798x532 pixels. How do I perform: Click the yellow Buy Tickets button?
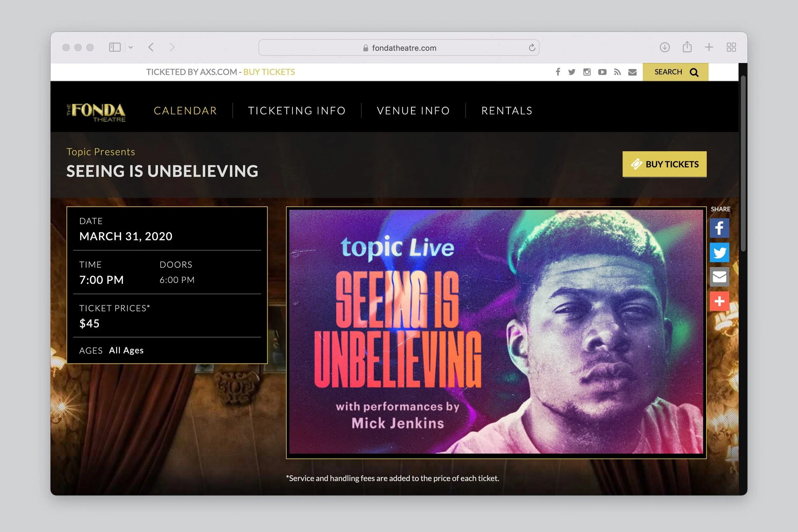[664, 164]
